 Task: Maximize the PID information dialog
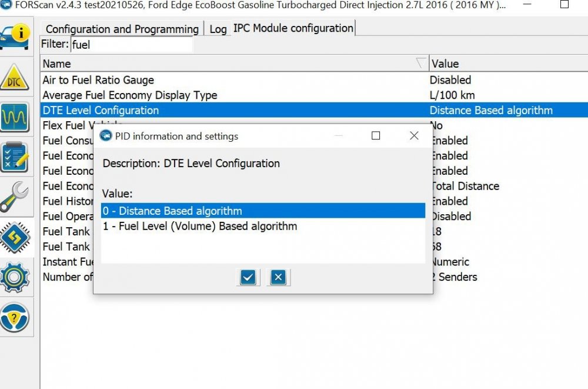(x=376, y=136)
